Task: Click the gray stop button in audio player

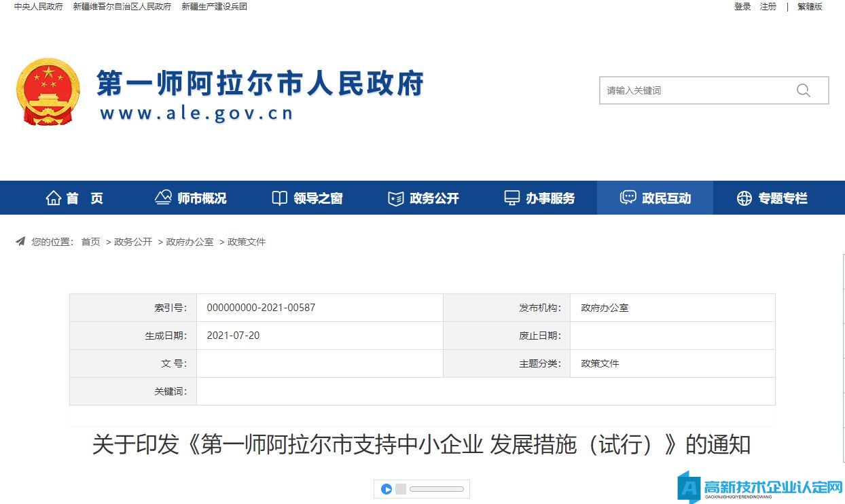Action: (x=401, y=489)
